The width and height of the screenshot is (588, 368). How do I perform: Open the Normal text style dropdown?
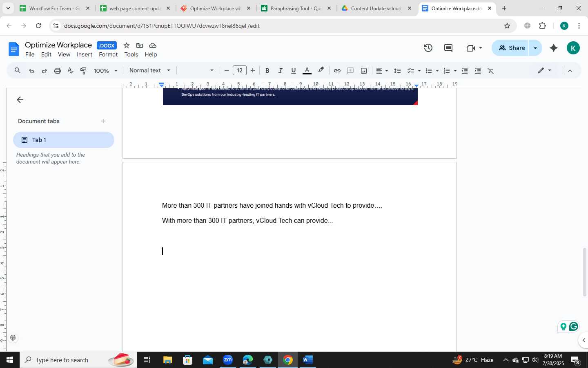coord(150,70)
